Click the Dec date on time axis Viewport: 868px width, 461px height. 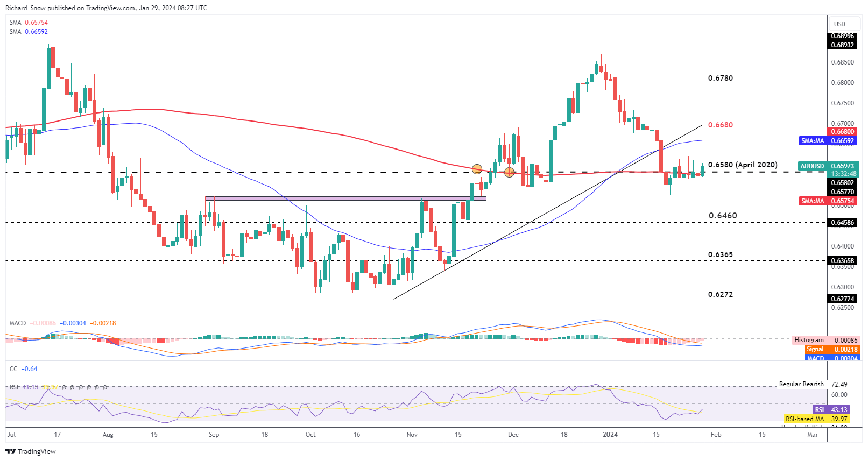pos(513,435)
